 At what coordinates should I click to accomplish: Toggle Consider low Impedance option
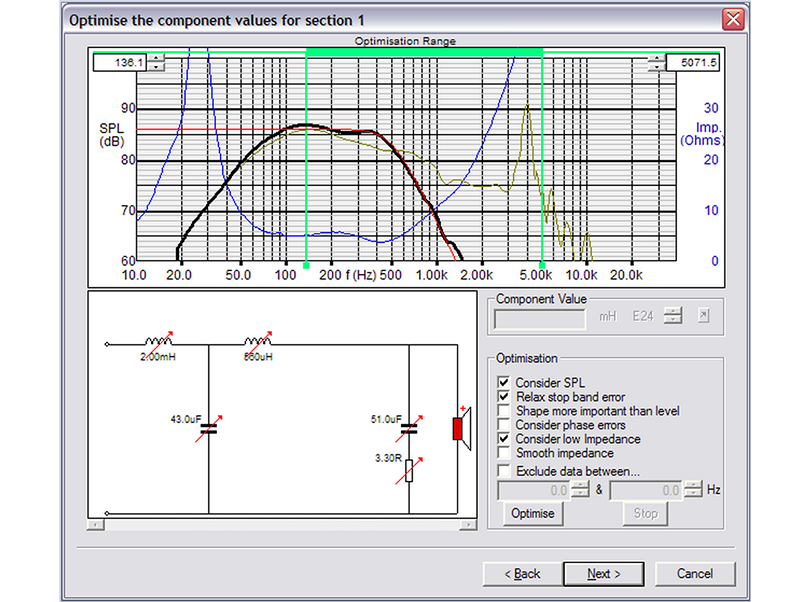click(503, 439)
